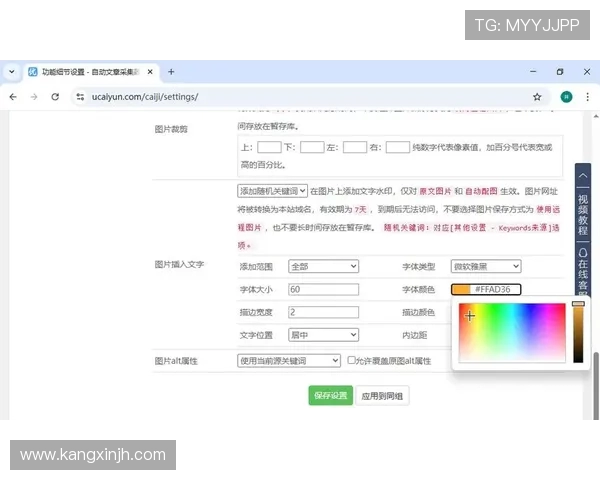Click the 右 crop input field

click(398, 147)
